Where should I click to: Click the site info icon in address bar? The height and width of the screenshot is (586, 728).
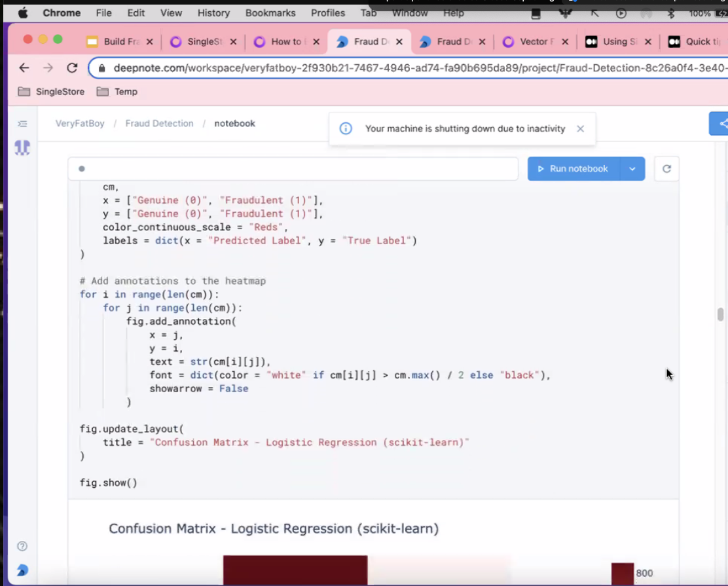pos(101,67)
